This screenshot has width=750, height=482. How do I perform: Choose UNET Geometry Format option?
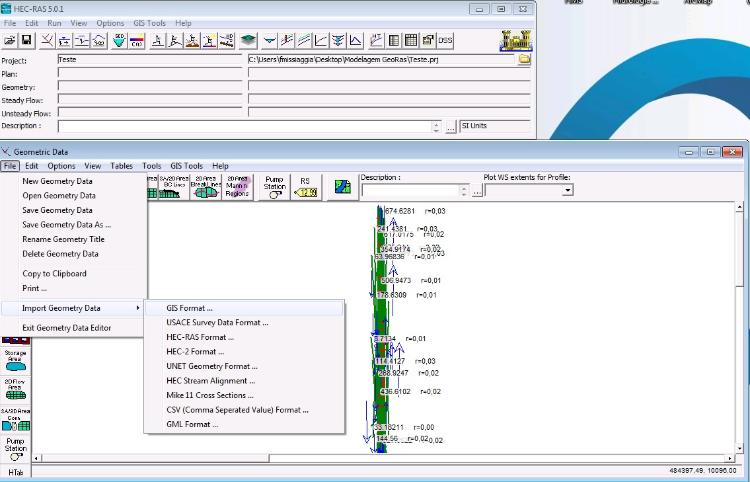pos(244,366)
